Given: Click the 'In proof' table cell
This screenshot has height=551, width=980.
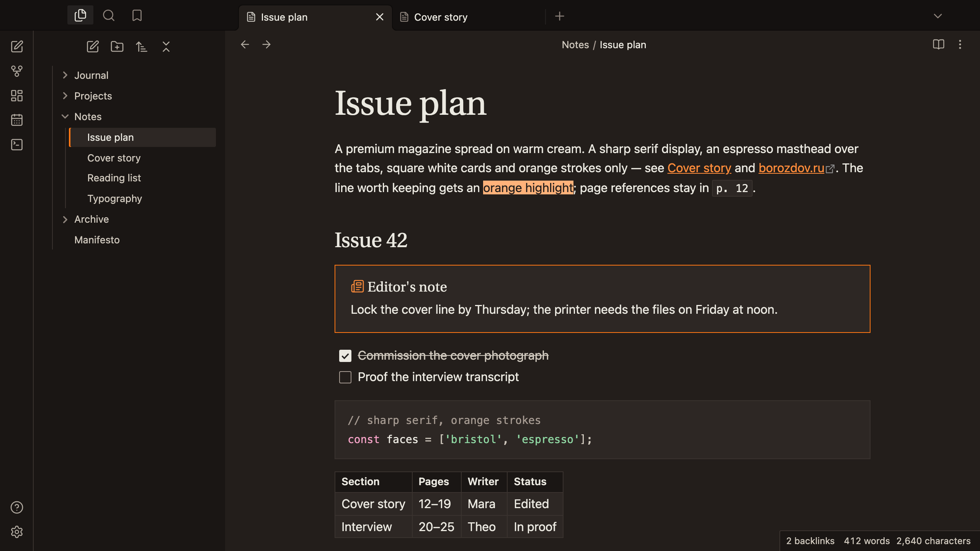Looking at the screenshot, I should [x=535, y=527].
